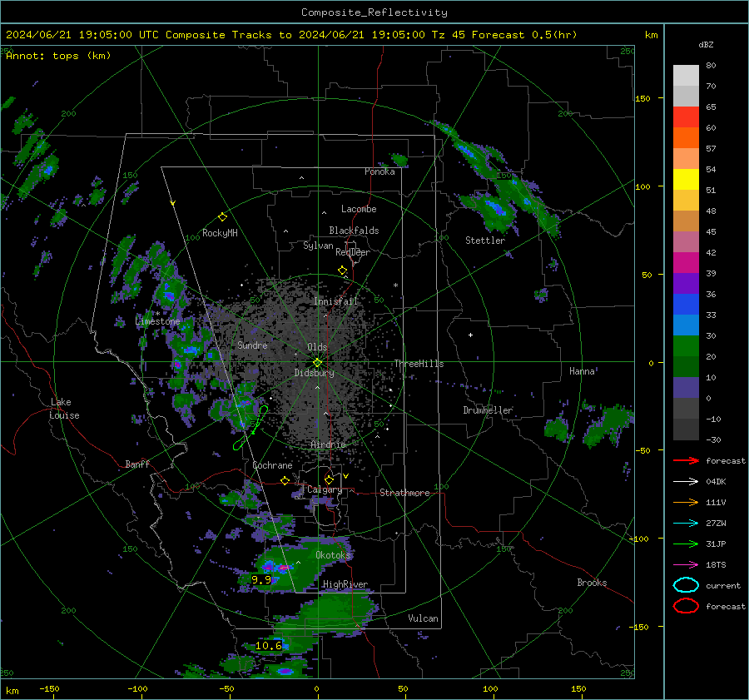This screenshot has height=700, width=749.
Task: Click the Lake Louise label on the map
Action: (x=65, y=409)
